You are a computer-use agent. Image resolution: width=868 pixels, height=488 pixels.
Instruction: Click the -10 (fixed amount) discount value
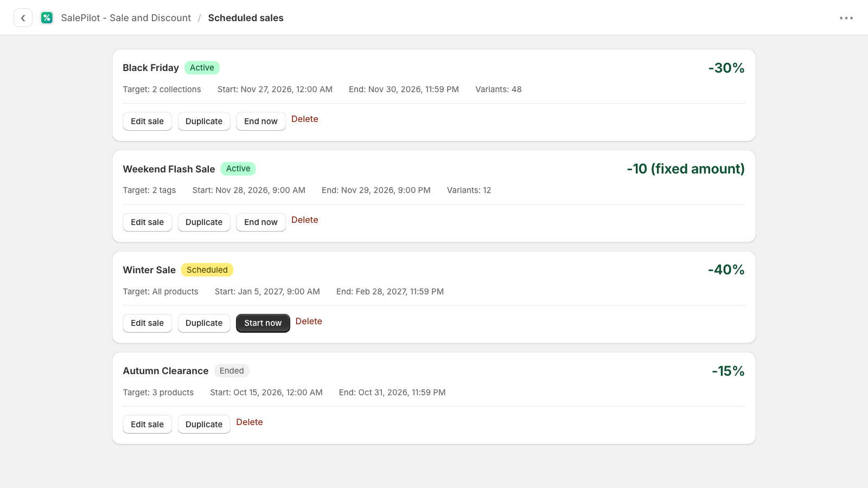pyautogui.click(x=686, y=169)
